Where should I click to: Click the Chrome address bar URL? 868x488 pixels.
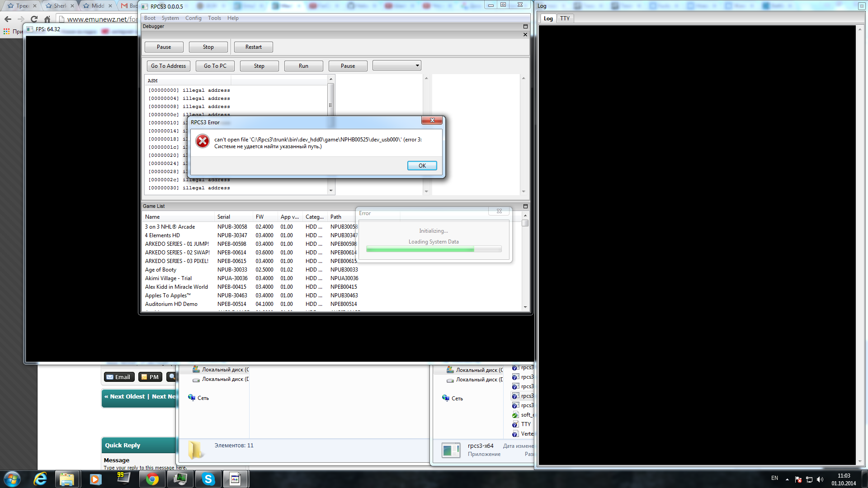(x=102, y=19)
